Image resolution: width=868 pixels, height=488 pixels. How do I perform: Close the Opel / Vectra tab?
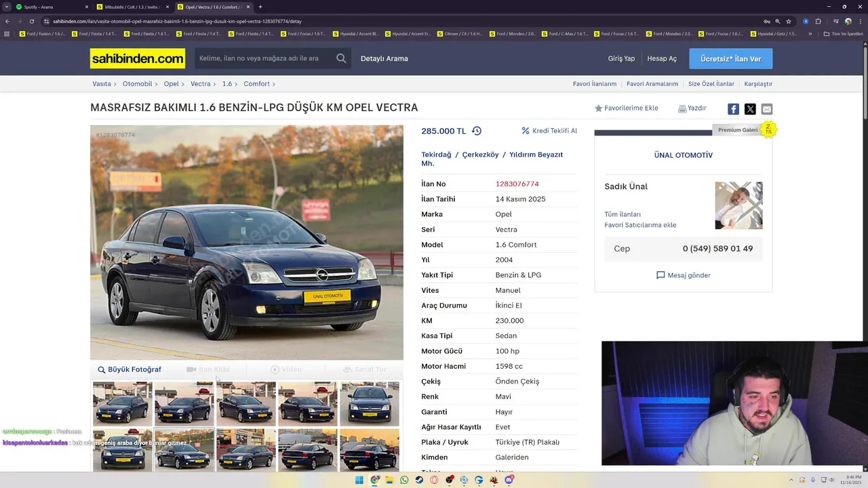pos(248,7)
